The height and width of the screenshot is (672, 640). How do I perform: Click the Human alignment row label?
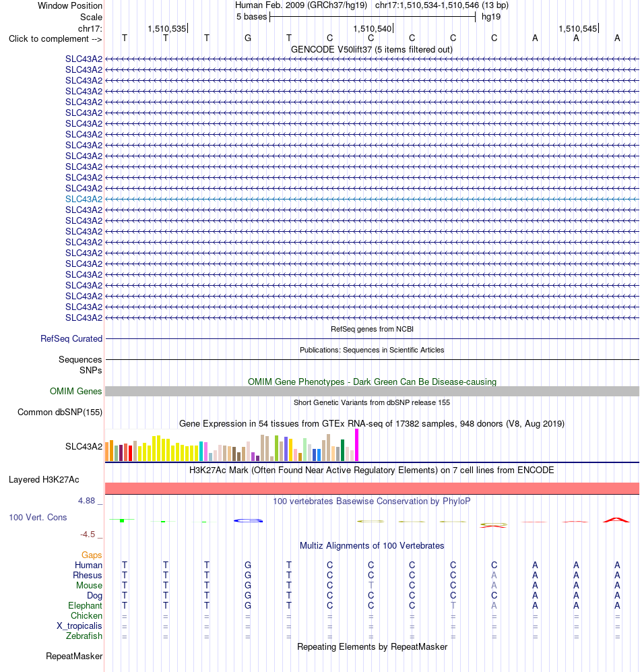tap(88, 566)
